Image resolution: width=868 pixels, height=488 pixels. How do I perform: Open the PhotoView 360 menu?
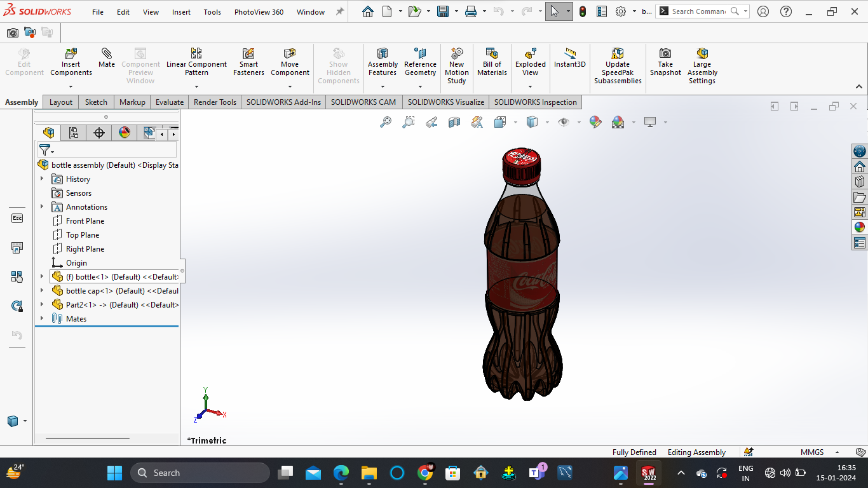(259, 12)
